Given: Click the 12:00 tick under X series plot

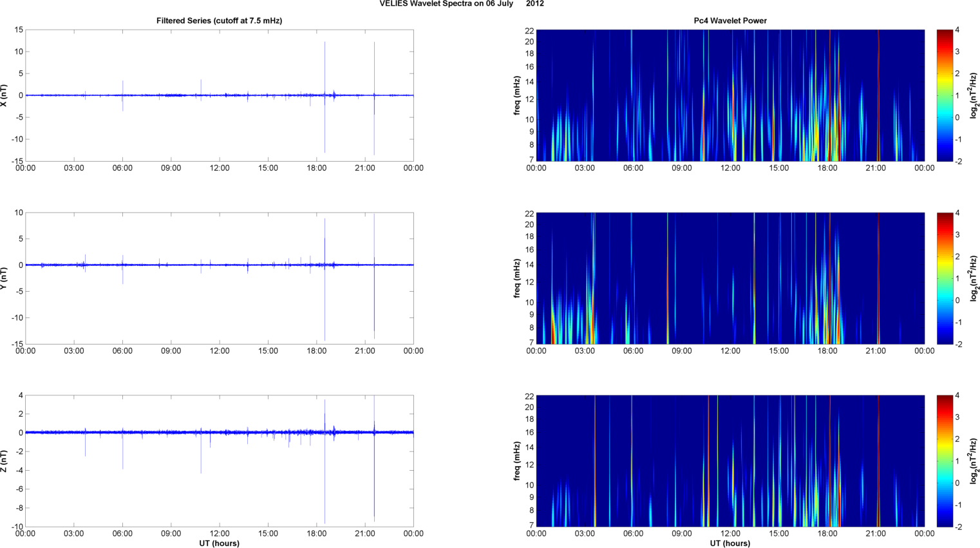Looking at the screenshot, I should click(220, 168).
